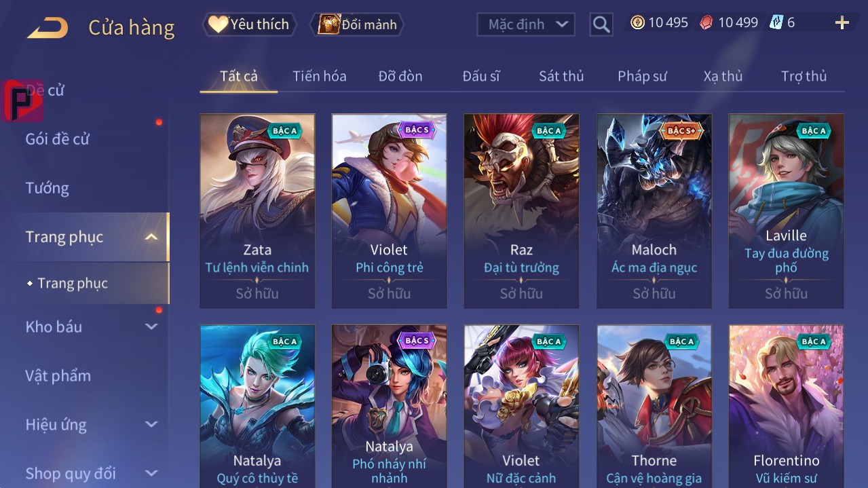Open Tướng in the sidebar
The width and height of the screenshot is (868, 488).
pos(48,188)
